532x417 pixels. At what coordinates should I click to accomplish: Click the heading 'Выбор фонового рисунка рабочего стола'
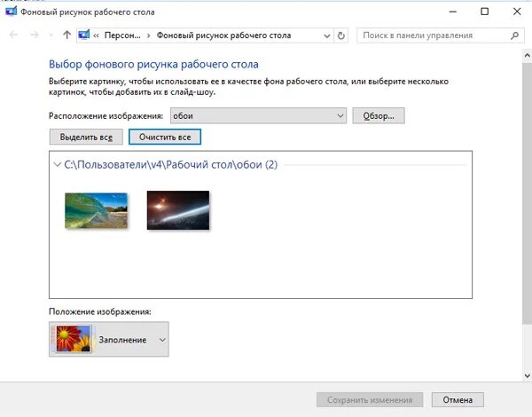[153, 64]
